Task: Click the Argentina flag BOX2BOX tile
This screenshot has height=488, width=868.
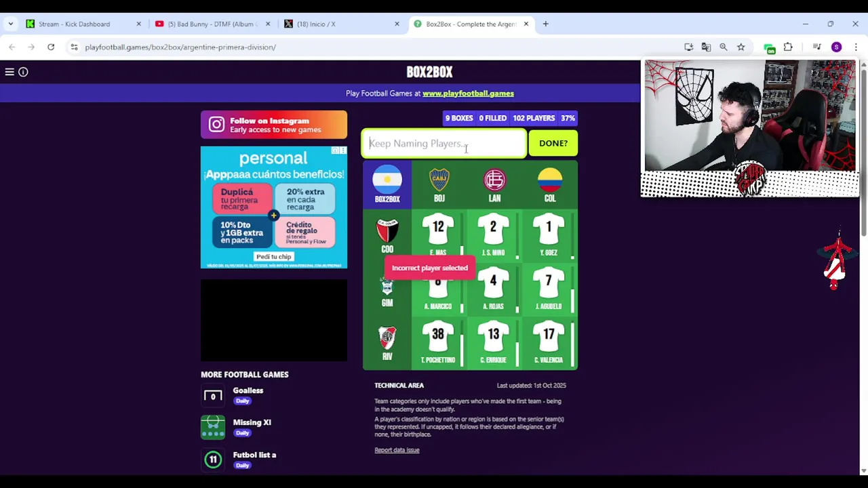Action: [x=387, y=184]
